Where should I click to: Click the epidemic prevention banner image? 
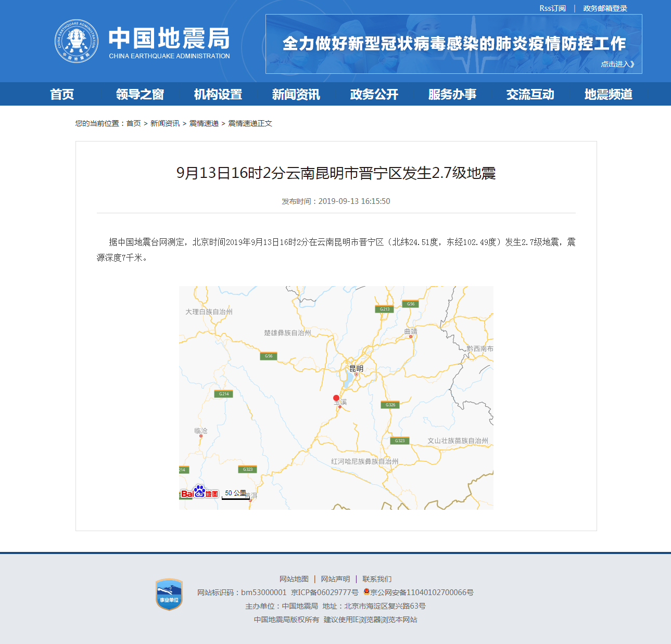(x=453, y=44)
